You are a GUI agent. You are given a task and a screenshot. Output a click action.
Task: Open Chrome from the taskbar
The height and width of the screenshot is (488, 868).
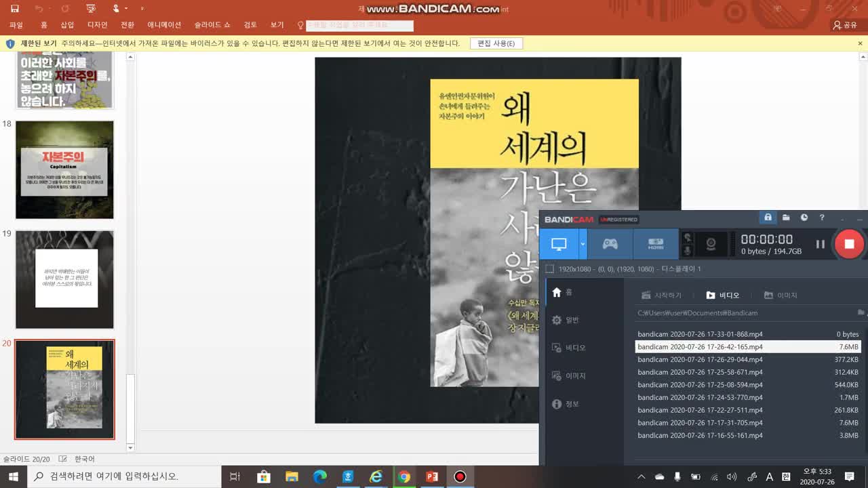click(404, 476)
